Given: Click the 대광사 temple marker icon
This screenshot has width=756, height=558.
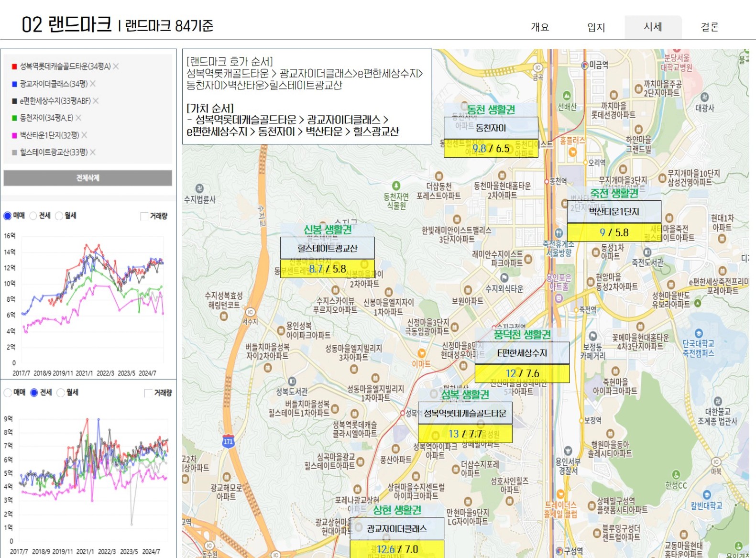Looking at the screenshot, I should tap(704, 97).
